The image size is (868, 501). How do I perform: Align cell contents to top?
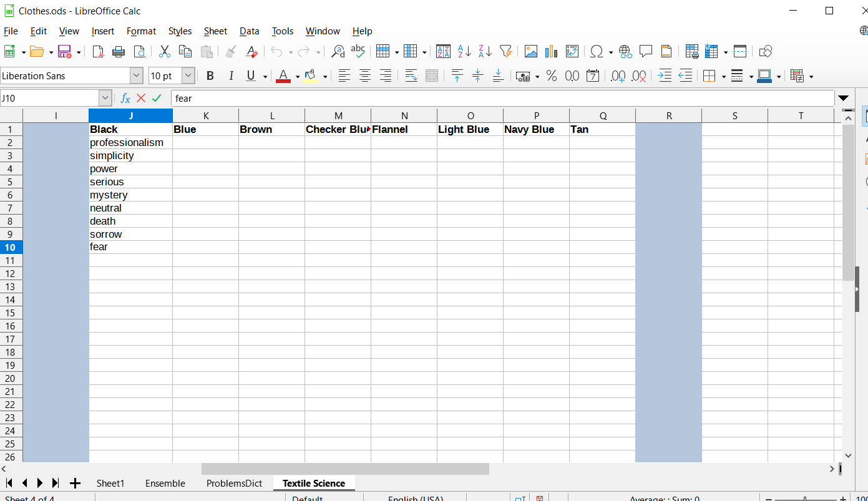coord(457,76)
